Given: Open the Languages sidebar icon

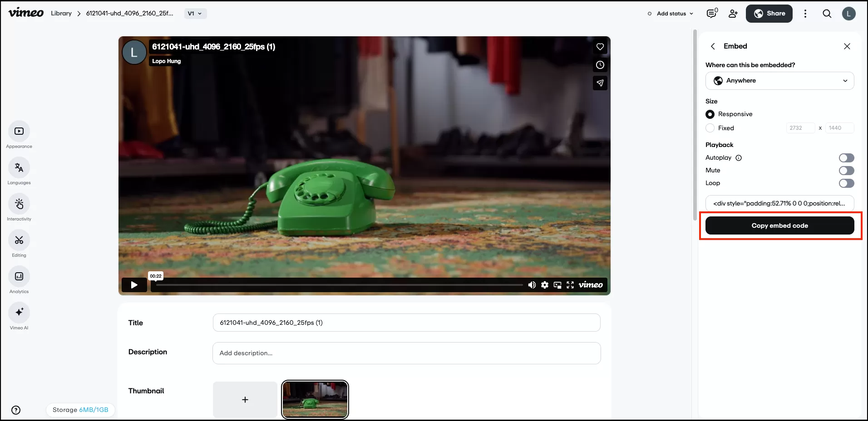Looking at the screenshot, I should 19,167.
